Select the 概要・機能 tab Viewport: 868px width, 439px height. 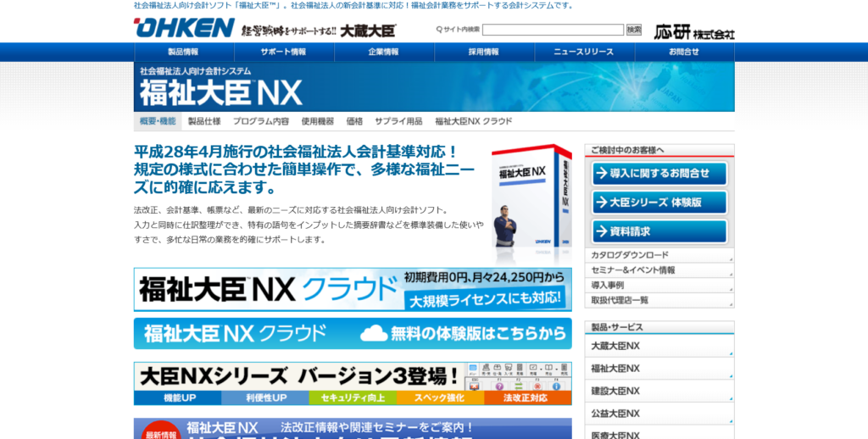pyautogui.click(x=158, y=121)
